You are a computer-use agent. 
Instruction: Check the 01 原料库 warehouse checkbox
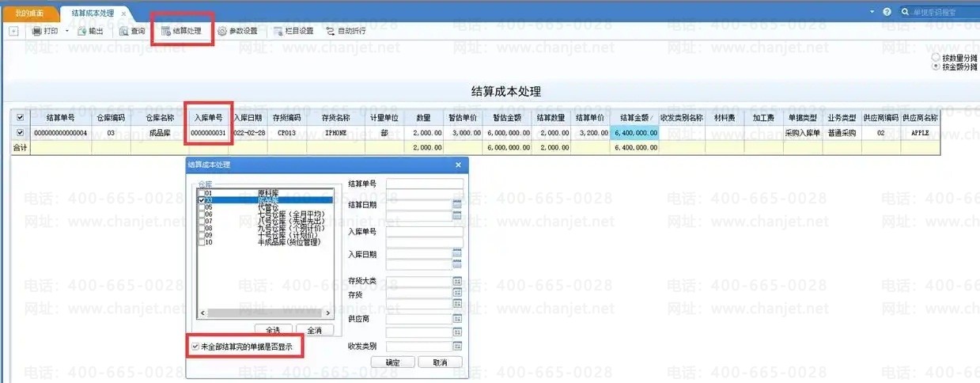tap(202, 193)
